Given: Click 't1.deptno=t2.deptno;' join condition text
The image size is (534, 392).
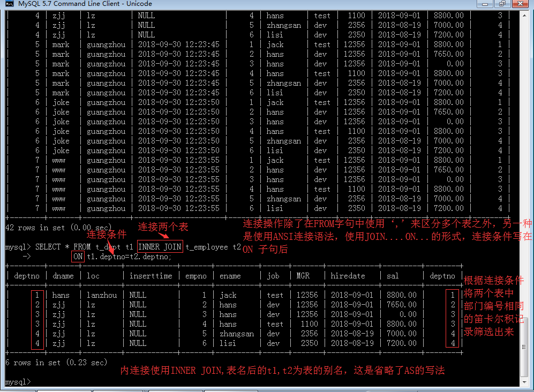Looking at the screenshot, I should [129, 257].
